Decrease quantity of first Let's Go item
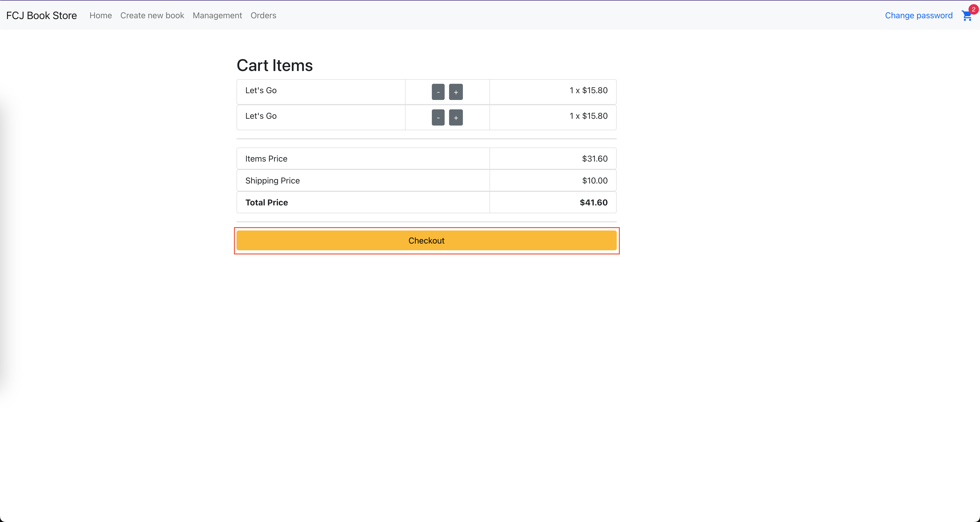Image resolution: width=980 pixels, height=522 pixels. (x=438, y=92)
